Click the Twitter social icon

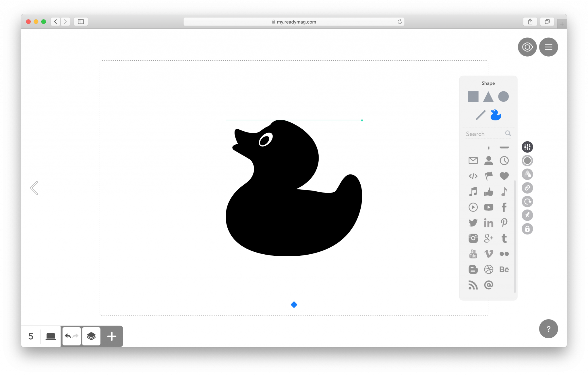[x=473, y=223]
